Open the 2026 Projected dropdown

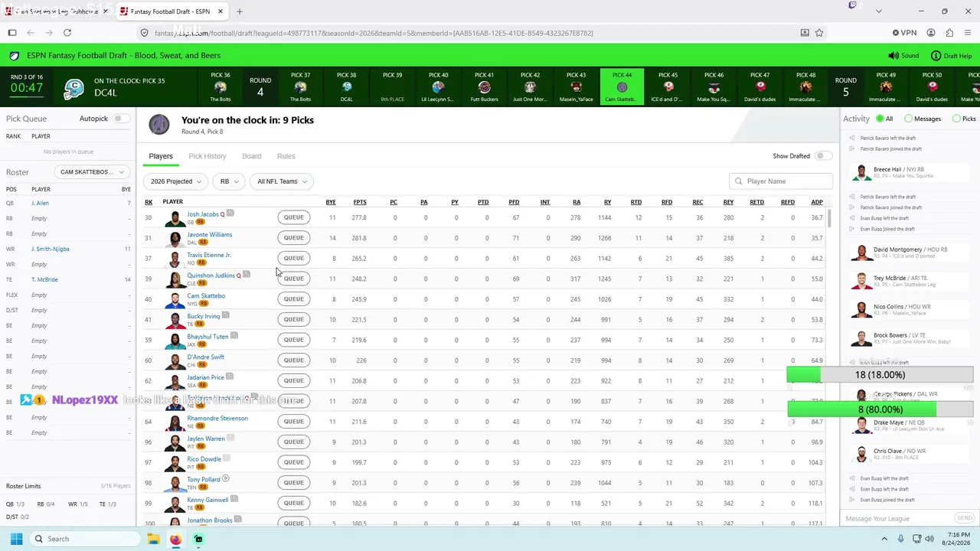[x=175, y=181]
